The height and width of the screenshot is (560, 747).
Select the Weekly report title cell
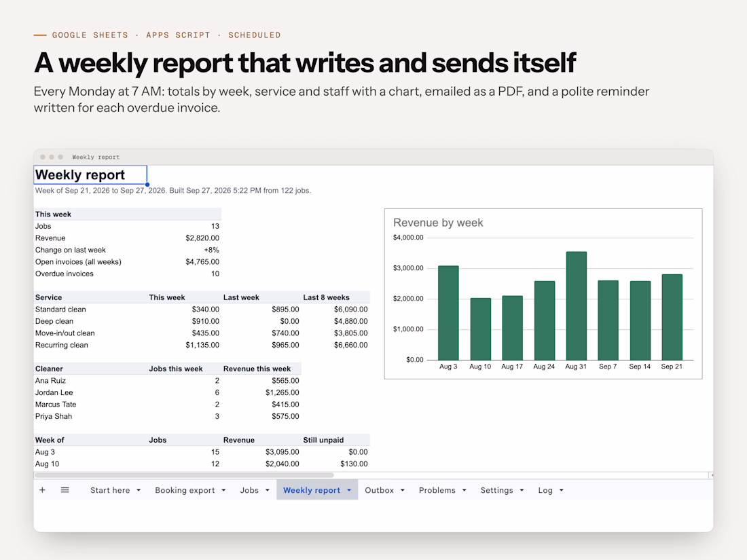(90, 174)
